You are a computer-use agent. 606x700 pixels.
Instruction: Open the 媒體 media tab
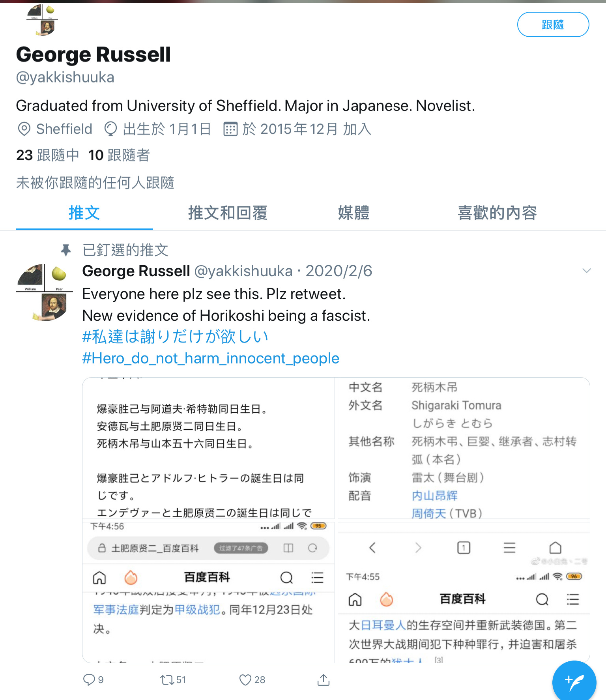point(353,213)
